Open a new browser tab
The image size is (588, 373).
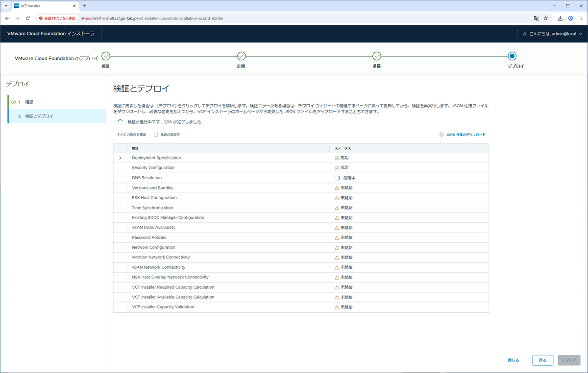(85, 6)
